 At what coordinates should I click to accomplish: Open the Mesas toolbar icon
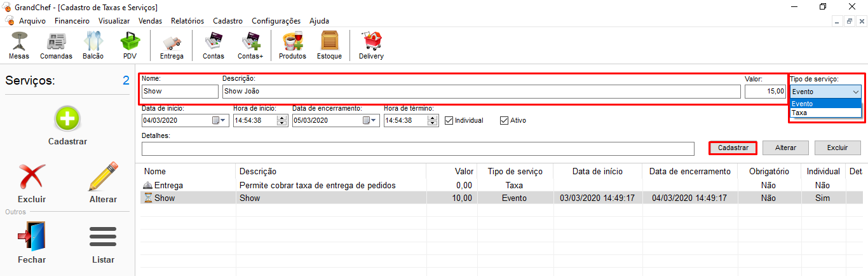point(19,45)
